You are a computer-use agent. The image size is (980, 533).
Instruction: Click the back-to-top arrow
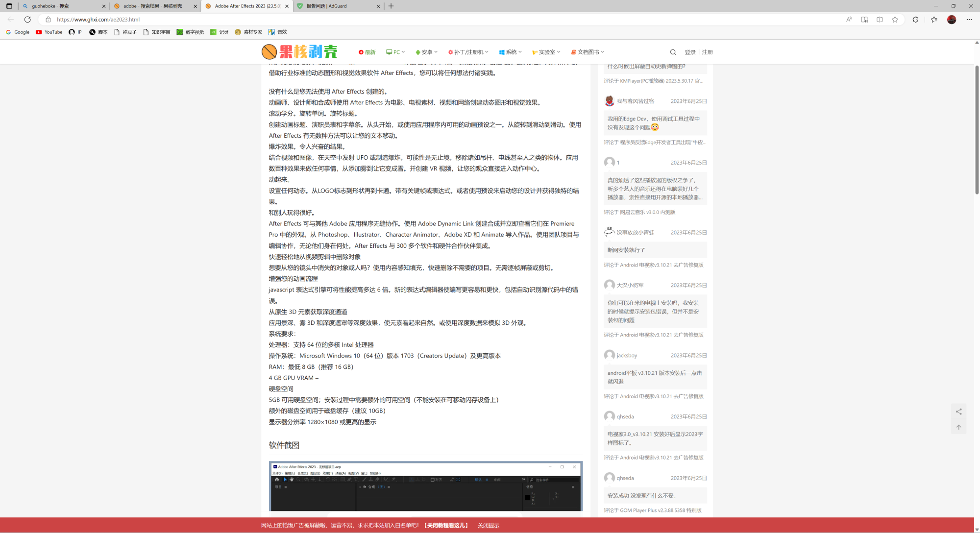(x=959, y=427)
